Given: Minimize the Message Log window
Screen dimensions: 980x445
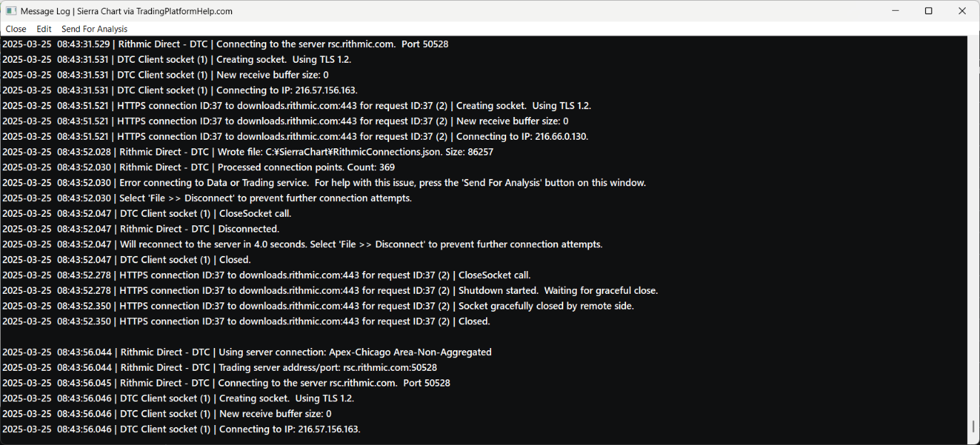Looking at the screenshot, I should pos(895,11).
